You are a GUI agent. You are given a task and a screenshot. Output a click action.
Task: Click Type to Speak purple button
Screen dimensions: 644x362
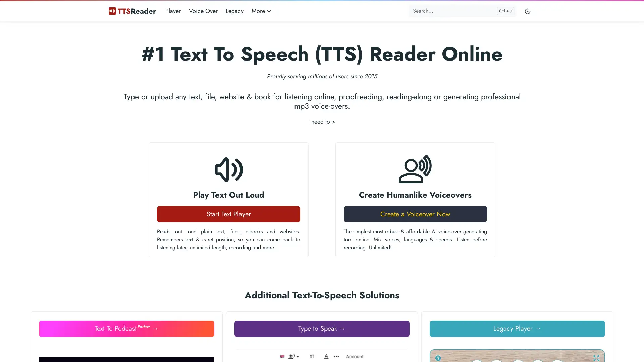(x=322, y=328)
